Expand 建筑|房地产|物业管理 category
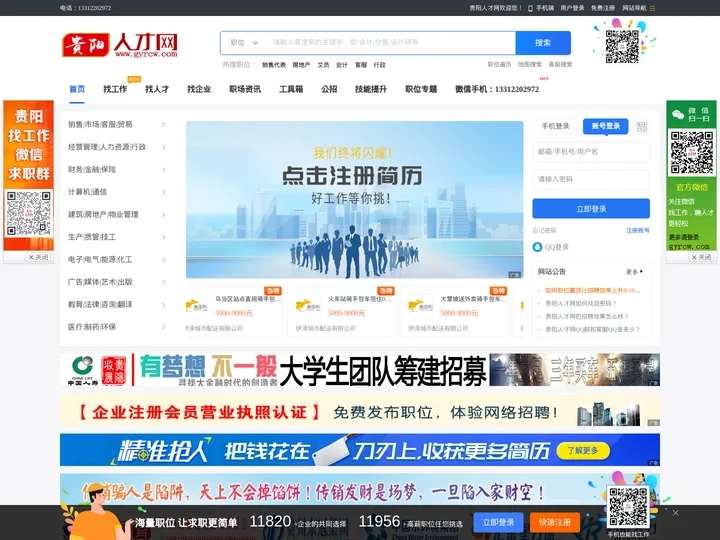Image resolution: width=720 pixels, height=540 pixels. [x=117, y=214]
